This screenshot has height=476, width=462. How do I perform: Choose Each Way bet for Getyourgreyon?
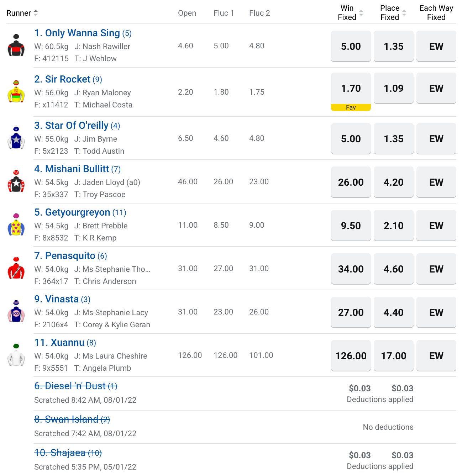[x=436, y=226]
